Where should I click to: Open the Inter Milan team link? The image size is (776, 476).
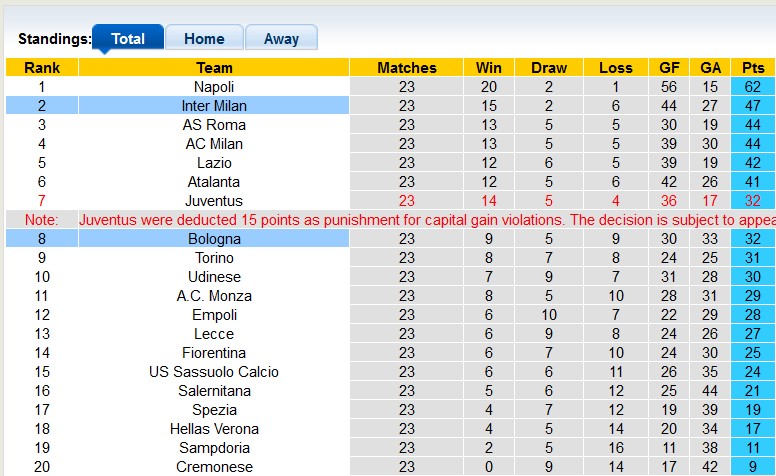[214, 106]
